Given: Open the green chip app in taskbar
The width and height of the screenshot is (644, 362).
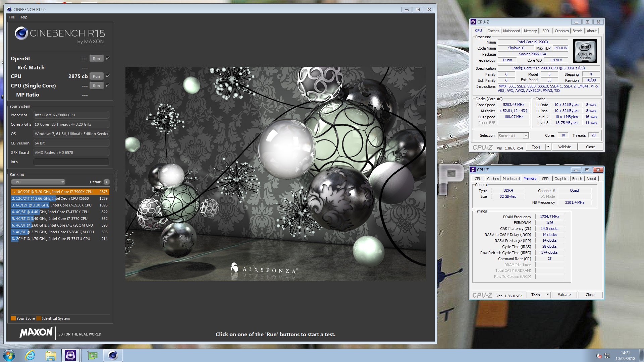Looking at the screenshot, I should tap(93, 355).
